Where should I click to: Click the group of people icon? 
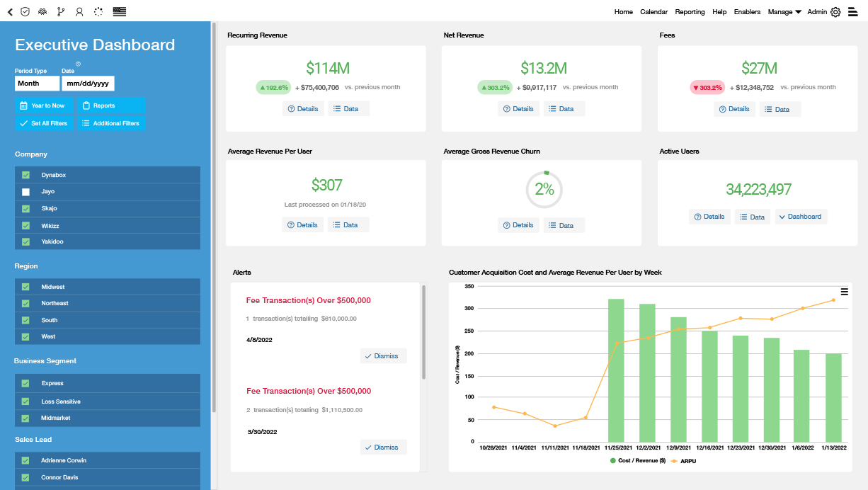[x=42, y=12]
